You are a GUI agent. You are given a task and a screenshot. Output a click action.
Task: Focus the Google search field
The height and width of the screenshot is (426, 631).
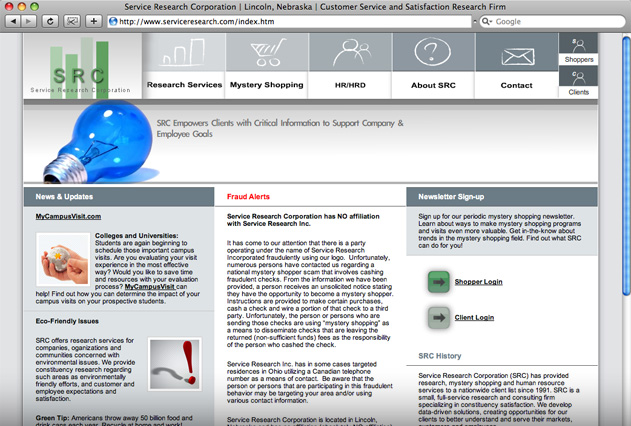552,21
